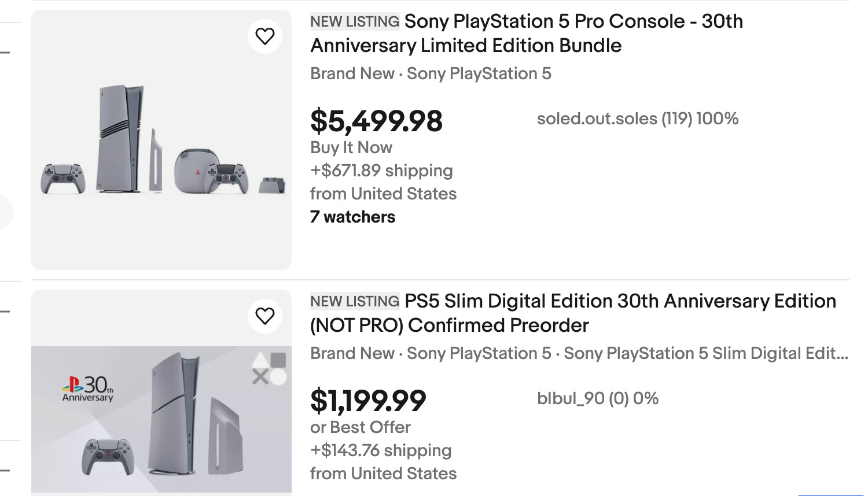
Task: Click the Buy It Now label
Action: click(351, 148)
